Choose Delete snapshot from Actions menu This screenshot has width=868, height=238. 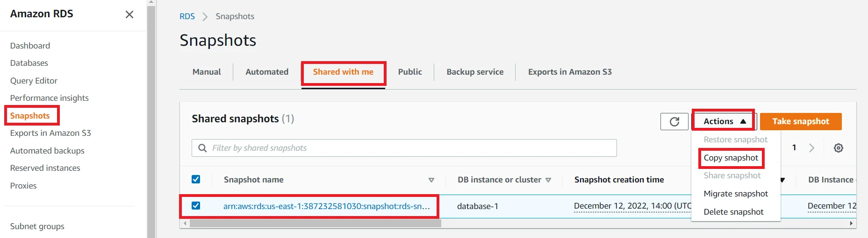(733, 212)
